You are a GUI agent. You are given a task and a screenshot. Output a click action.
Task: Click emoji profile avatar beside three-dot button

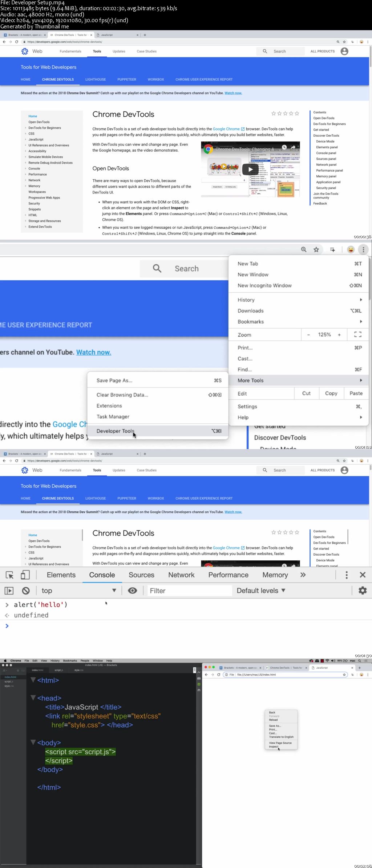coord(351,249)
